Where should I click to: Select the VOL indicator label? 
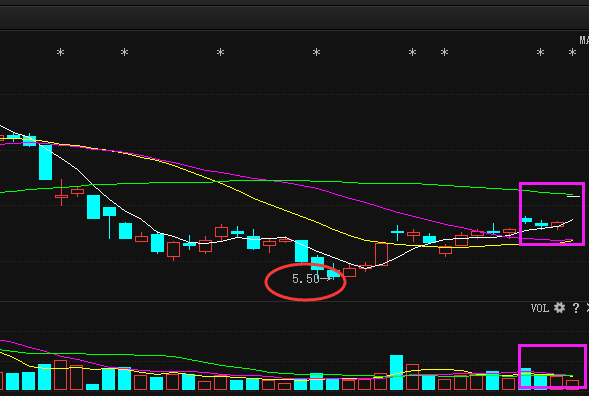click(x=540, y=308)
